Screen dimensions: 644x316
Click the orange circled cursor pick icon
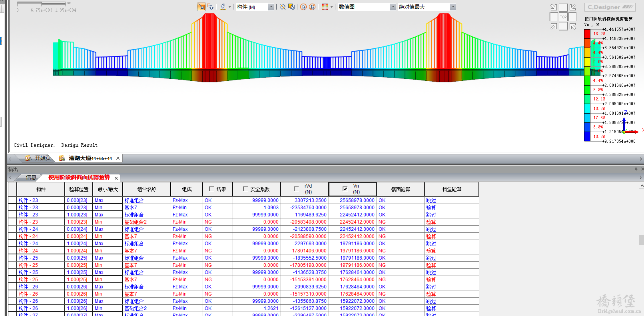coord(303,7)
